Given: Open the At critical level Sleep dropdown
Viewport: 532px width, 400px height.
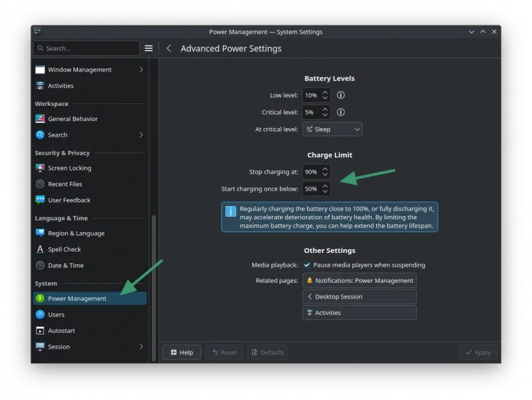Looking at the screenshot, I should [332, 129].
